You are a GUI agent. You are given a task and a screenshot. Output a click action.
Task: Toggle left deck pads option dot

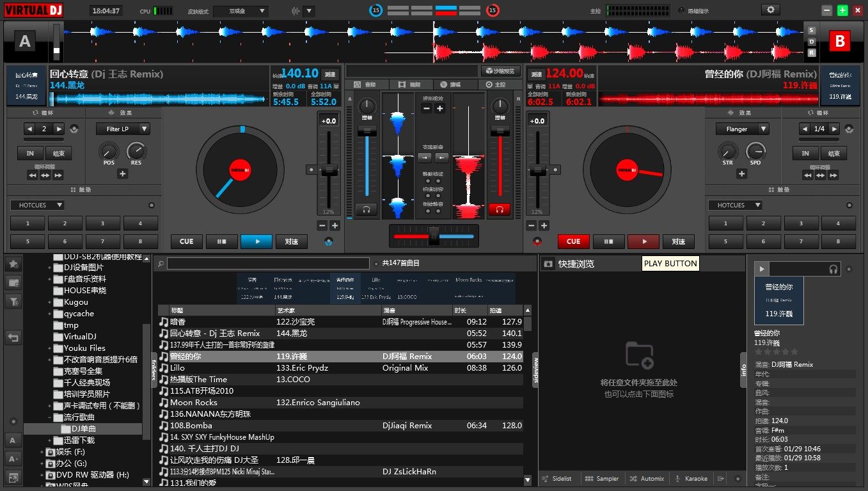pyautogui.click(x=152, y=205)
